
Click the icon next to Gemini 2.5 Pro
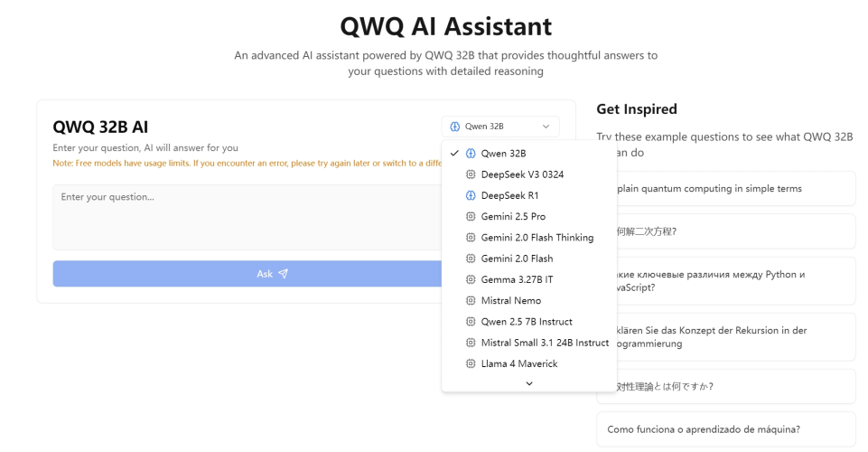pyautogui.click(x=470, y=217)
